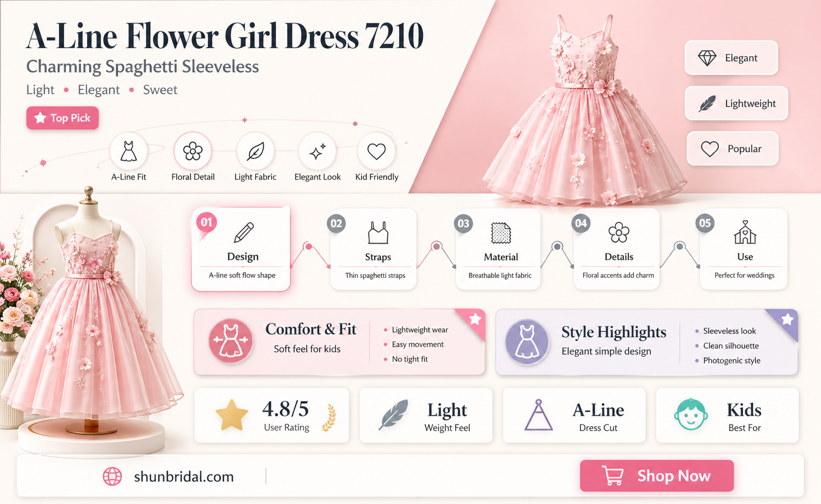821x504 pixels.
Task: Click the chapel icon in Use card
Action: 745,232
